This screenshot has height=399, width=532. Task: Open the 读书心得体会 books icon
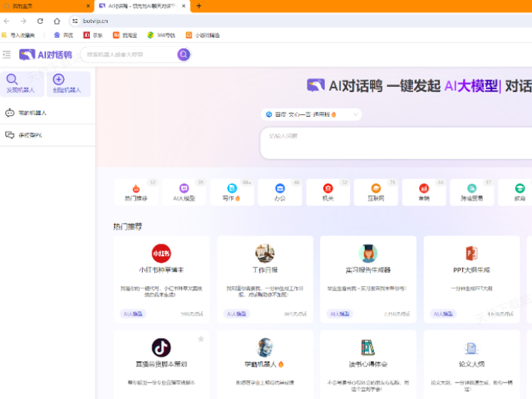pyautogui.click(x=368, y=348)
